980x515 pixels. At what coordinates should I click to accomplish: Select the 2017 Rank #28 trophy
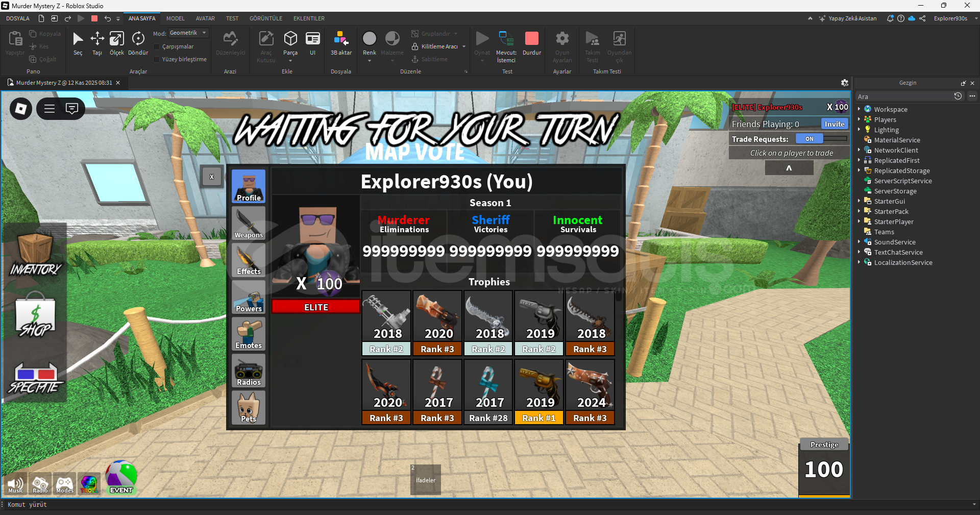488,392
